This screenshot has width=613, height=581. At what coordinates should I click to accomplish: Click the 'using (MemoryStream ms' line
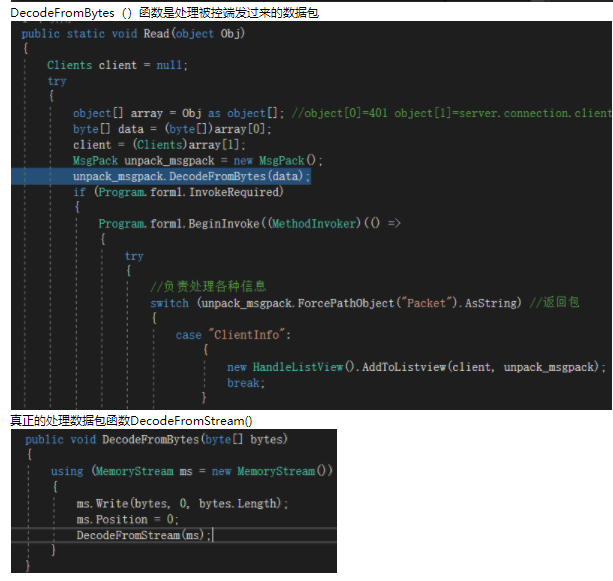(x=191, y=471)
